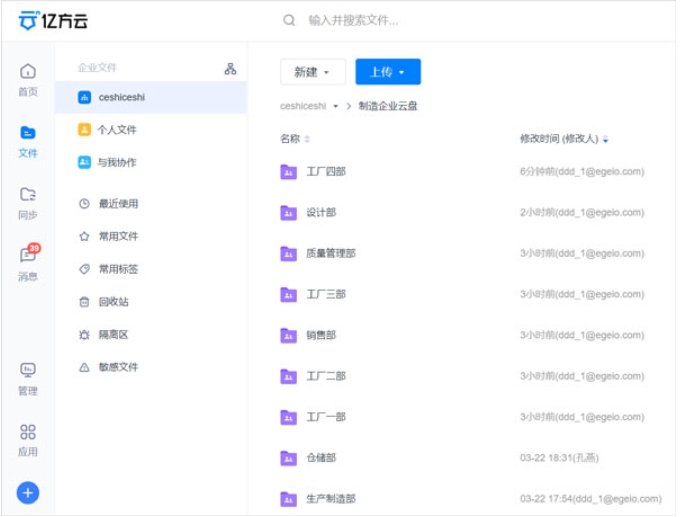Click the 03-22 17:54 modified time

pos(591,499)
